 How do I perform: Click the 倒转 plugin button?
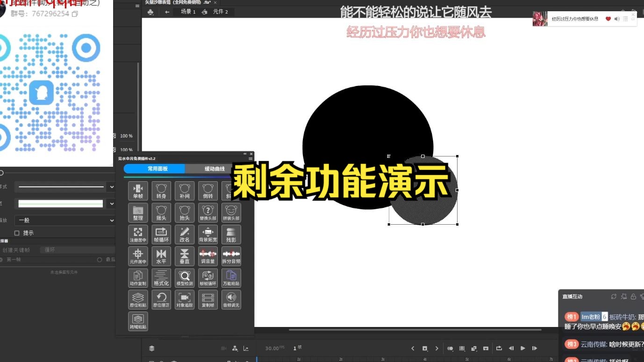pyautogui.click(x=208, y=191)
